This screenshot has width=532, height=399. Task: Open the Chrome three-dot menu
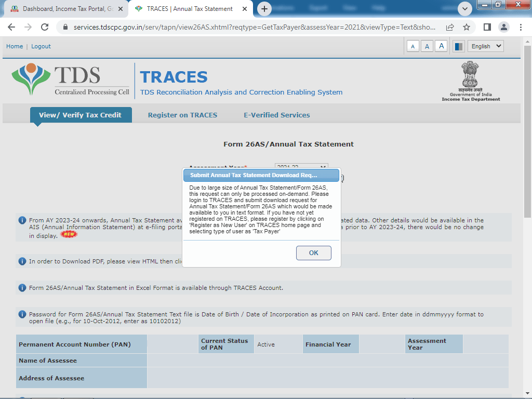tap(521, 27)
